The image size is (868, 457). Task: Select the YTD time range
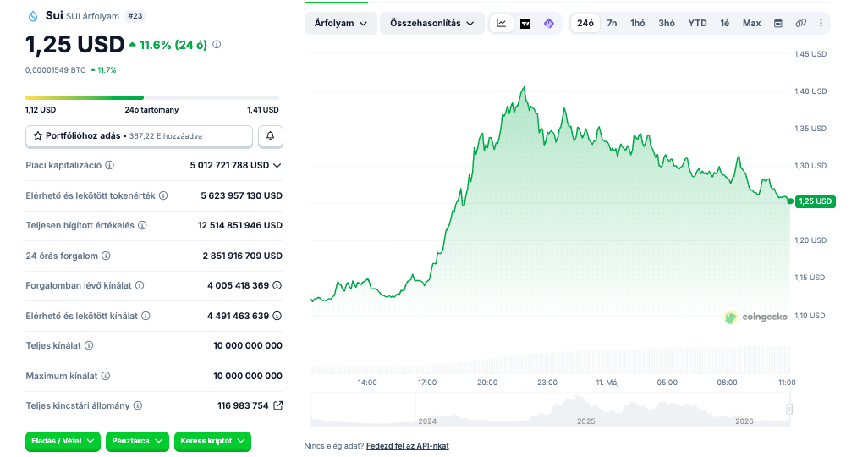click(x=697, y=23)
